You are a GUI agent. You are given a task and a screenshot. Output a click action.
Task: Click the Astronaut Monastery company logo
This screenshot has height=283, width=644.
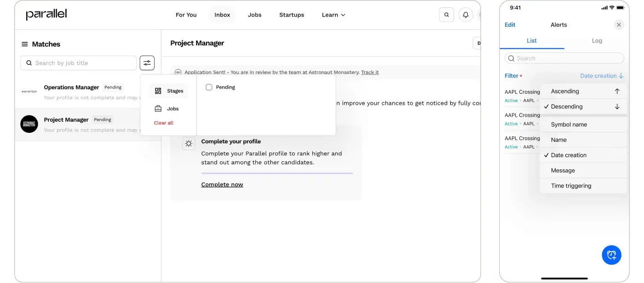coord(29,124)
